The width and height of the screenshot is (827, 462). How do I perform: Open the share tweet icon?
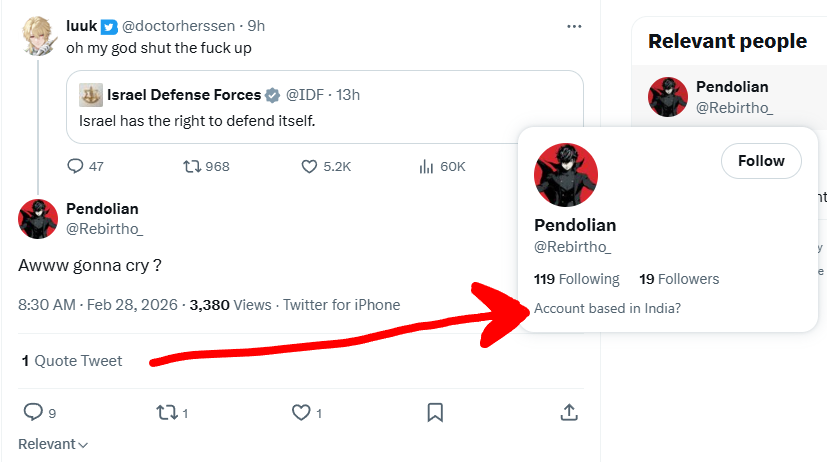[568, 411]
